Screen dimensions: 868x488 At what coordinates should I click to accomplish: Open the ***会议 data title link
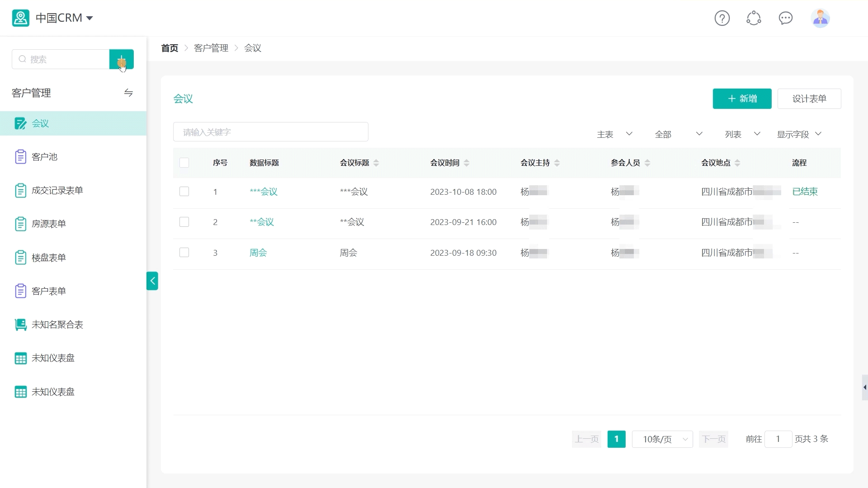(264, 192)
